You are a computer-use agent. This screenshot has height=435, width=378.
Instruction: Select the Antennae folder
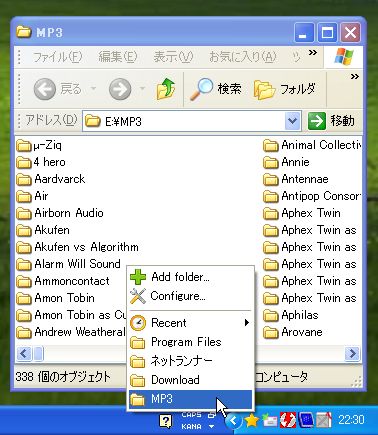point(296,179)
